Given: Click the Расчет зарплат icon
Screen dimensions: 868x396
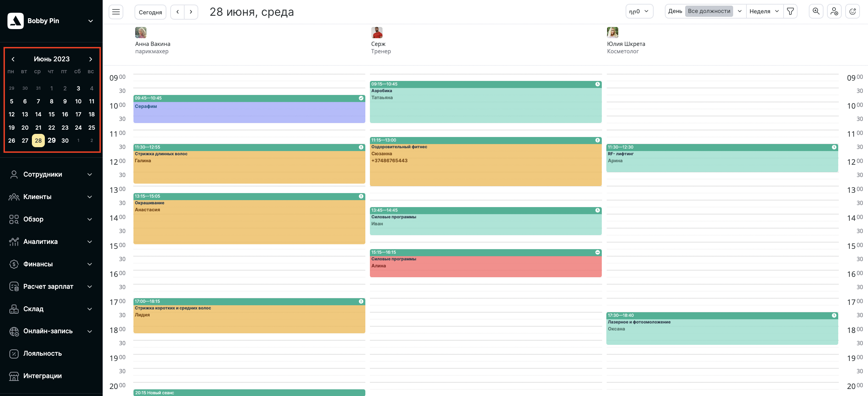Looking at the screenshot, I should (x=14, y=287).
